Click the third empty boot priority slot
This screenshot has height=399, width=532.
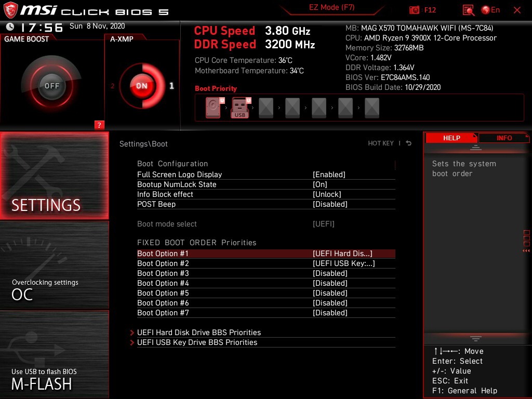pyautogui.click(x=266, y=108)
